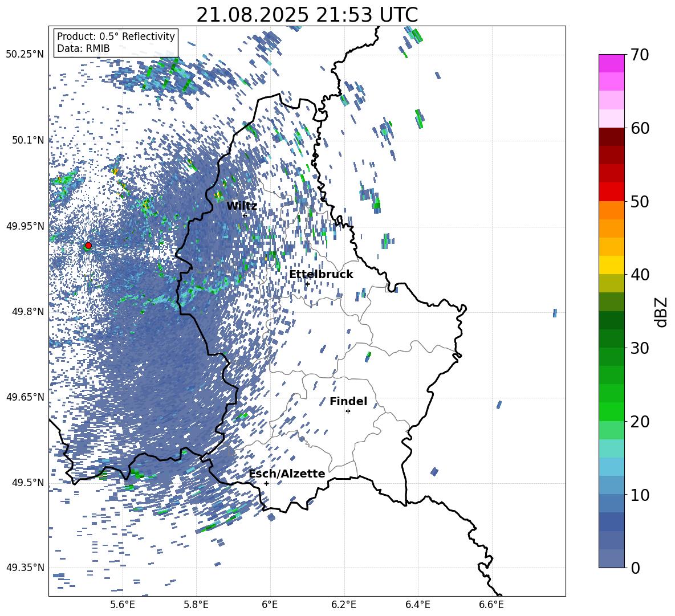Pick the dark maroon colorbar segment below 60
The image size is (675, 616).
pos(611,137)
